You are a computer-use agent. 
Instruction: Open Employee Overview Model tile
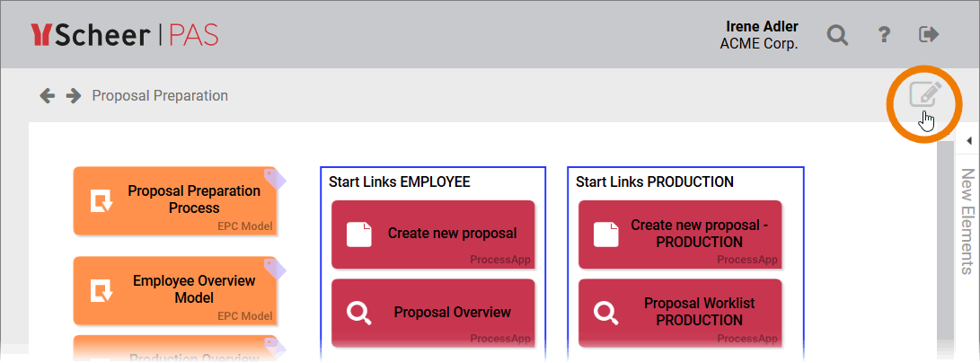(169, 289)
